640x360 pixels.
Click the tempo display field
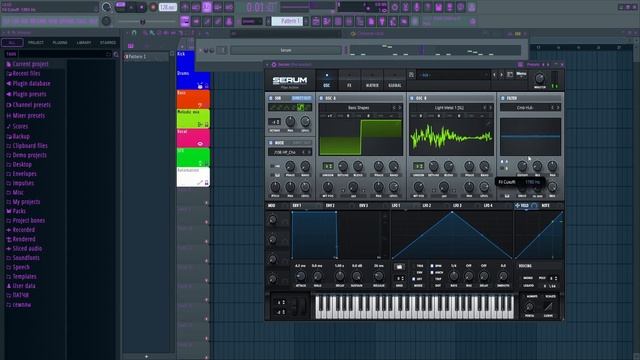pos(167,7)
